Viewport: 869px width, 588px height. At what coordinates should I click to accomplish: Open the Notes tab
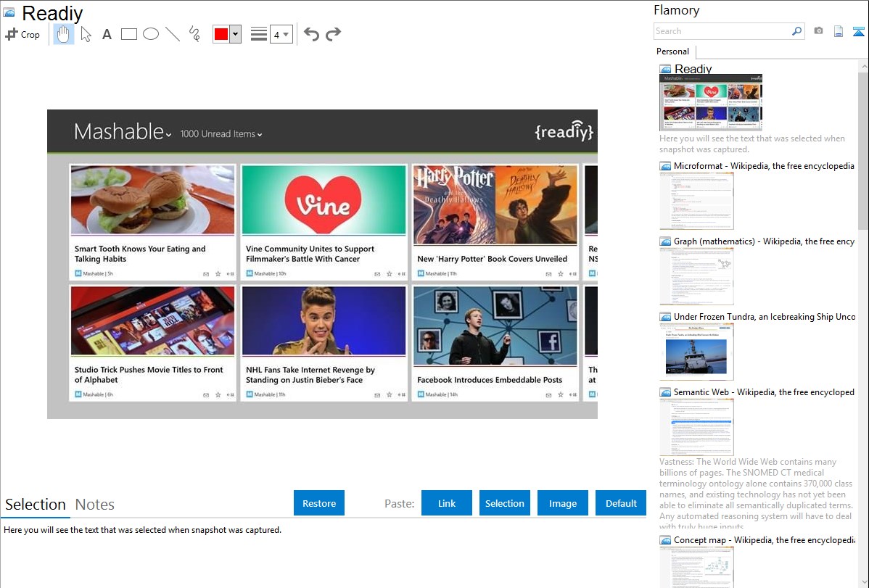pyautogui.click(x=95, y=505)
